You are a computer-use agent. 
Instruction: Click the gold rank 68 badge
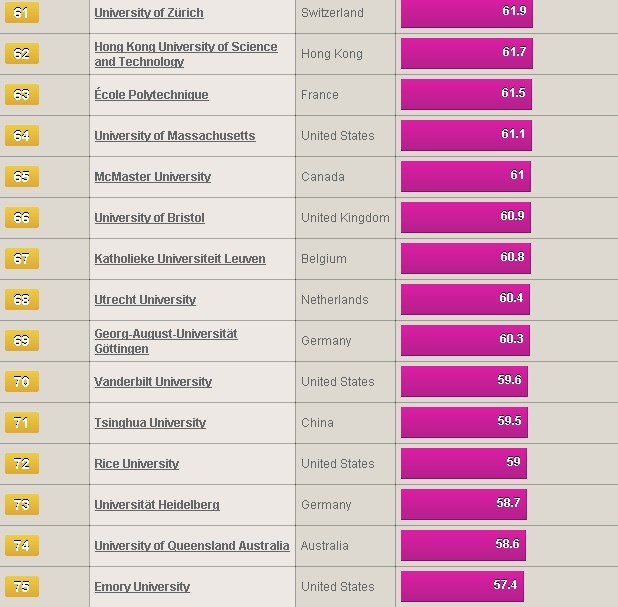click(22, 300)
